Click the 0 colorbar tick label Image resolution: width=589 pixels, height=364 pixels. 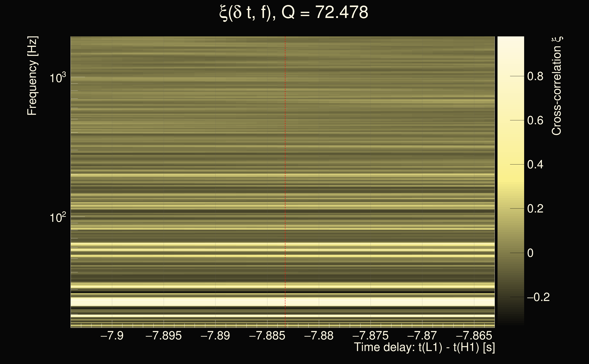[x=530, y=253]
